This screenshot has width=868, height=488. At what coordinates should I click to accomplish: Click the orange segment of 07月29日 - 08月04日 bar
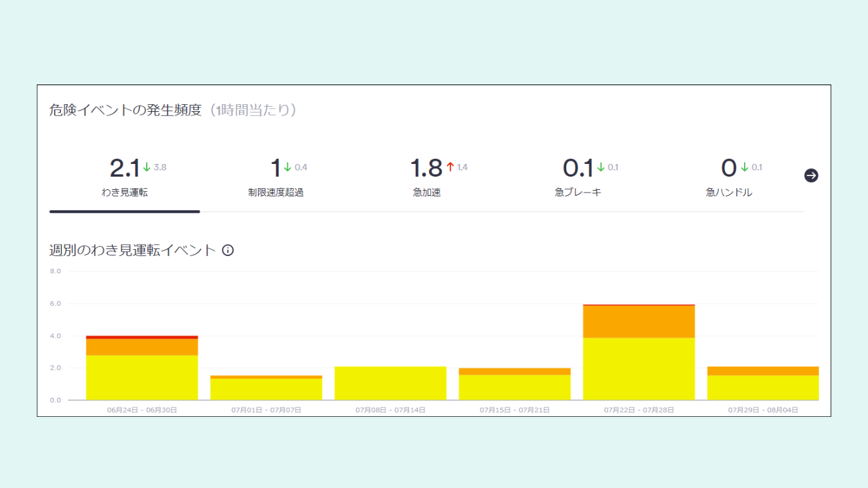pyautogui.click(x=763, y=371)
